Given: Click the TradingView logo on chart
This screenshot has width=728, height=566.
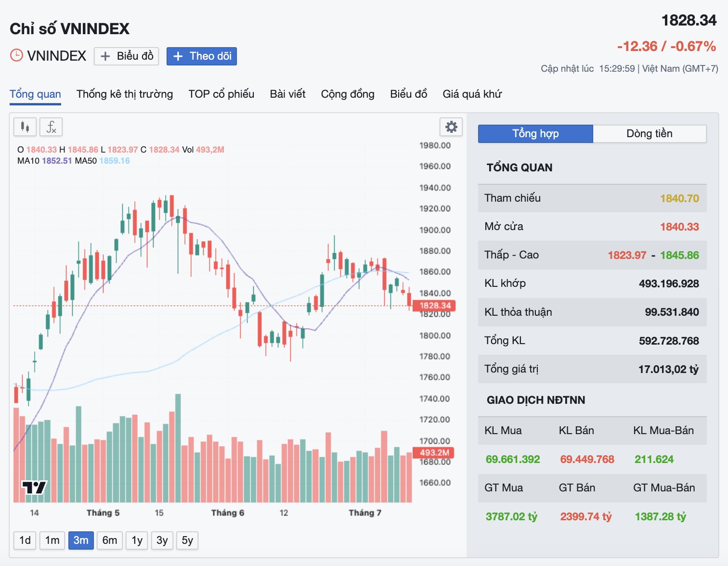Looking at the screenshot, I should (34, 488).
